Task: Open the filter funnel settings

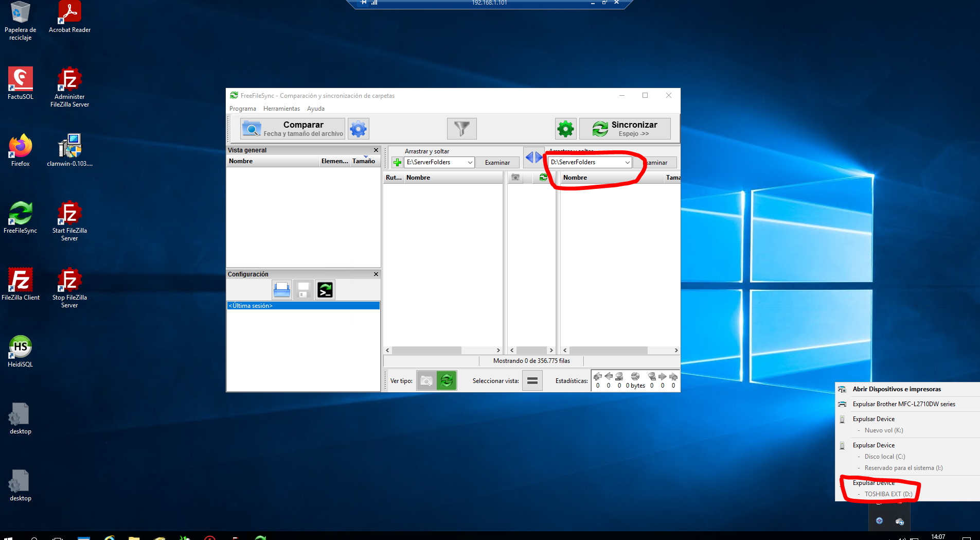Action: pyautogui.click(x=461, y=129)
